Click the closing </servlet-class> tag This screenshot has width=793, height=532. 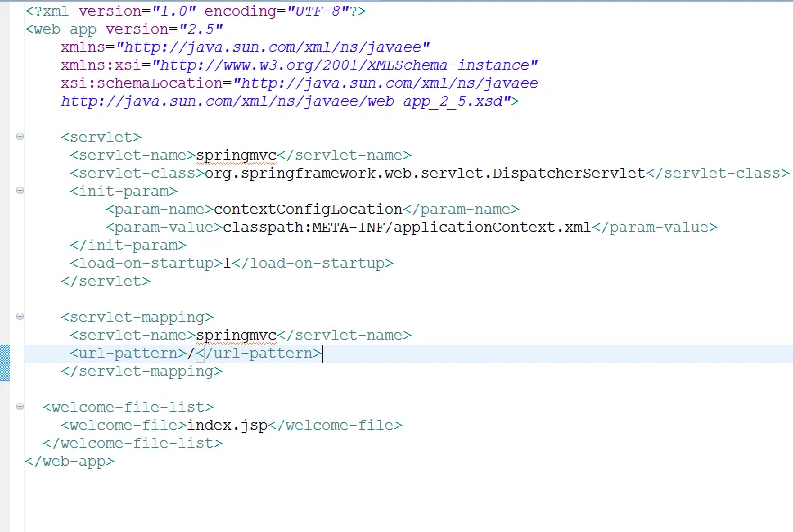point(718,174)
